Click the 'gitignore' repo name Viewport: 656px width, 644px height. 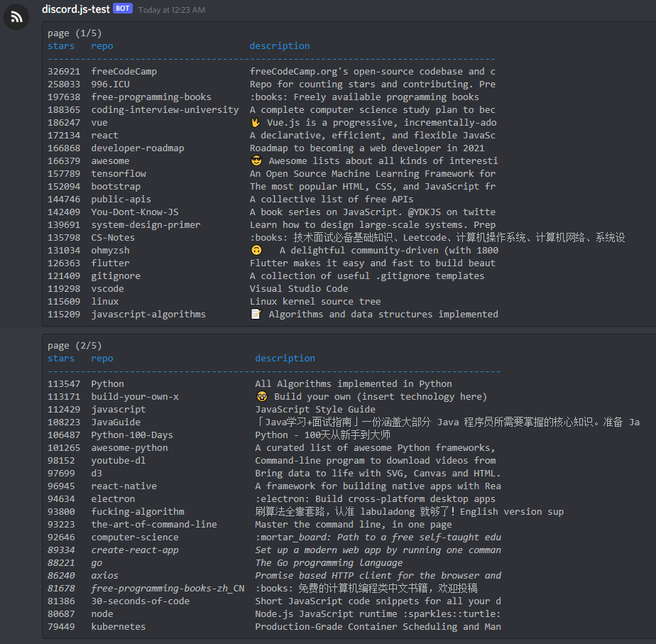(x=116, y=276)
